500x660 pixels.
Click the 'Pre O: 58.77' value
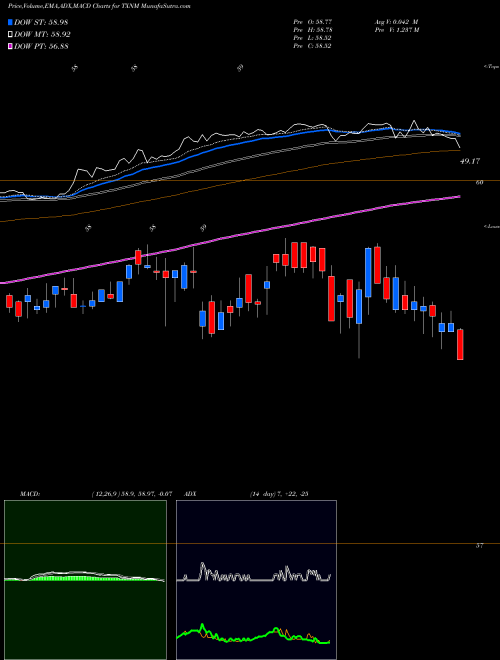(x=313, y=22)
